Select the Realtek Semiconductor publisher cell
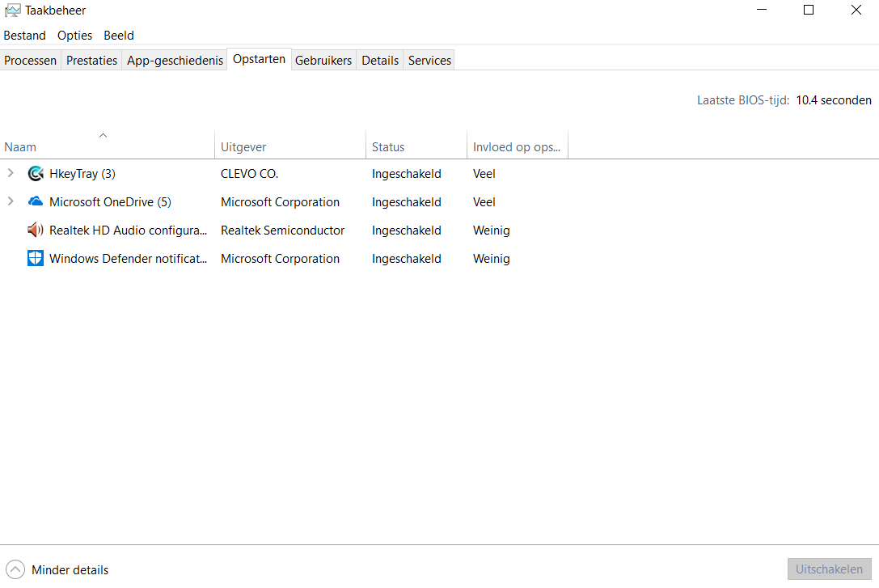The width and height of the screenshot is (879, 588). tap(282, 231)
